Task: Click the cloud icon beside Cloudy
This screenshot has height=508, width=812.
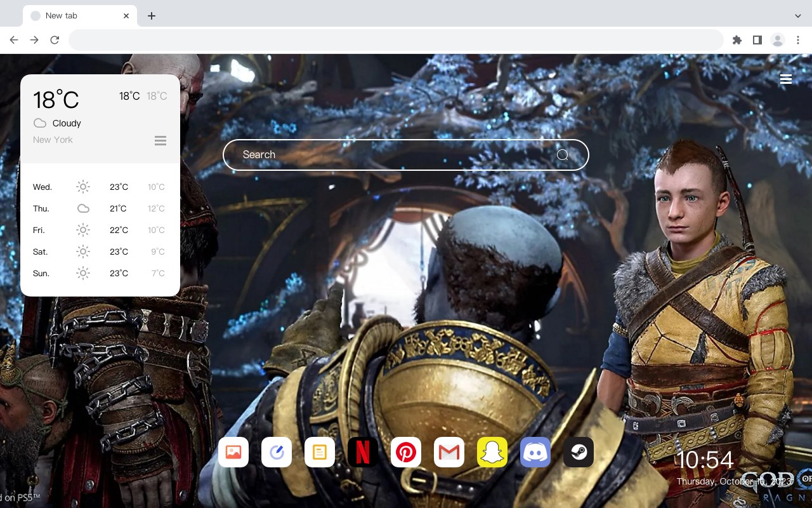Action: point(40,123)
